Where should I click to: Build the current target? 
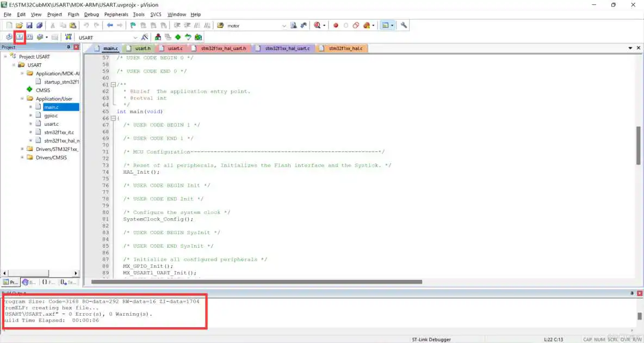[20, 37]
